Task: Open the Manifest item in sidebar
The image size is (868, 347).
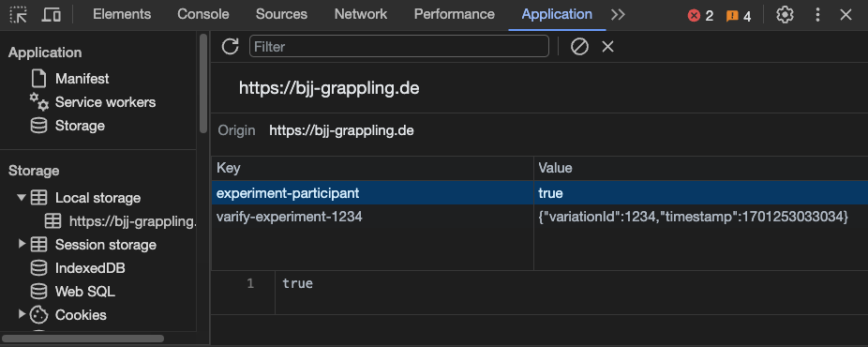Action: point(82,79)
